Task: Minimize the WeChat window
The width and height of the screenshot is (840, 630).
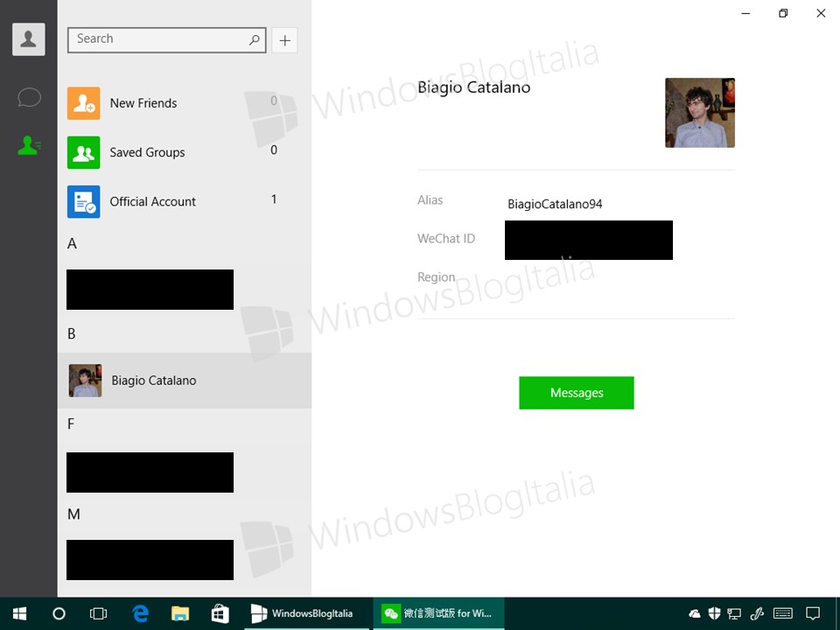Action: coord(745,13)
